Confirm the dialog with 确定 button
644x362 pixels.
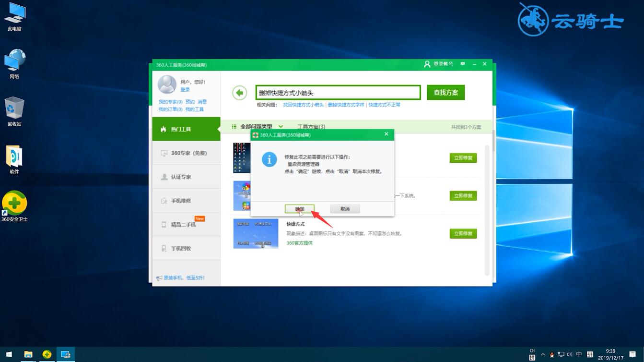point(300,209)
